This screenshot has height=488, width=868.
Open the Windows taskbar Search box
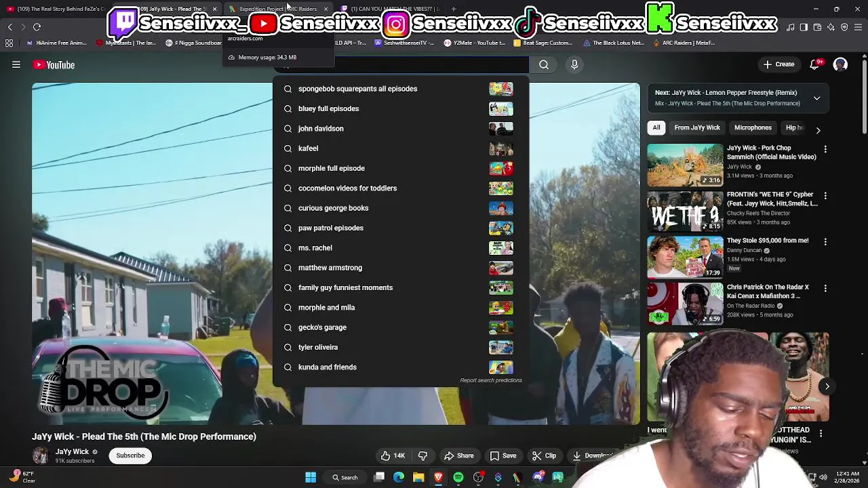point(344,478)
